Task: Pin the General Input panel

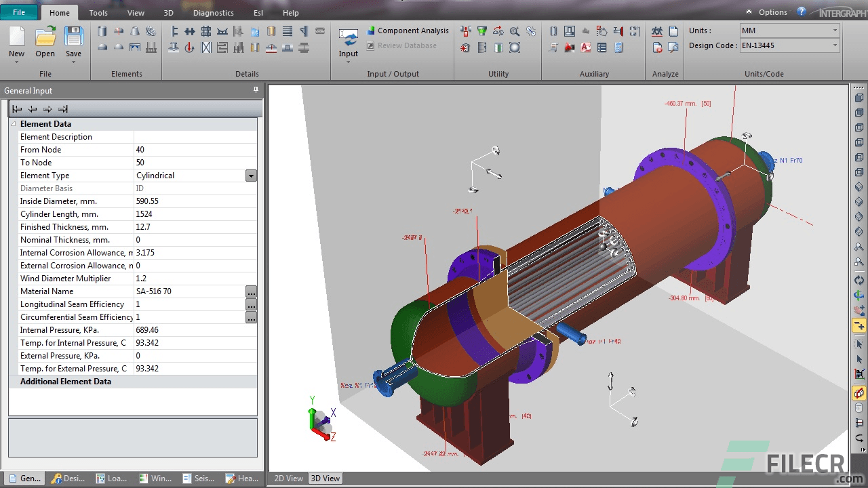Action: (x=256, y=90)
